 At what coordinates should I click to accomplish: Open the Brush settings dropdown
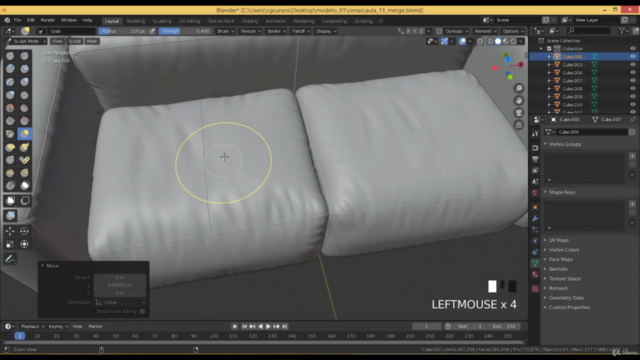(225, 31)
